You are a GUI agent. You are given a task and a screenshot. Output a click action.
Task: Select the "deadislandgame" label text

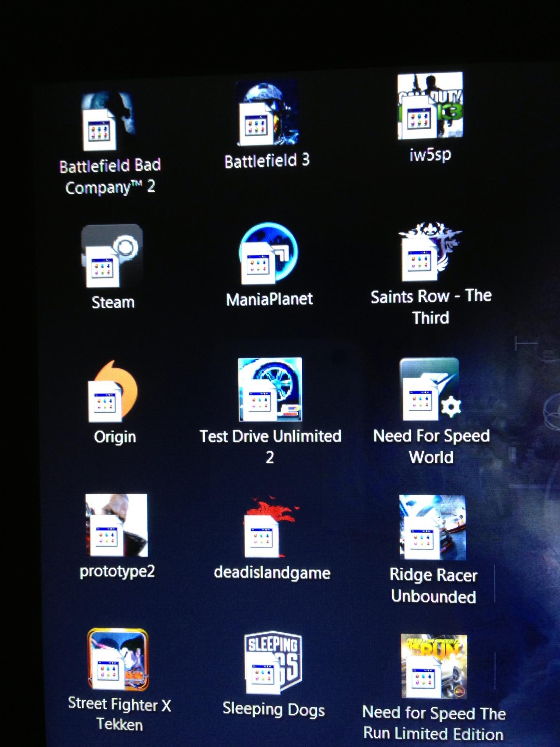(272, 573)
